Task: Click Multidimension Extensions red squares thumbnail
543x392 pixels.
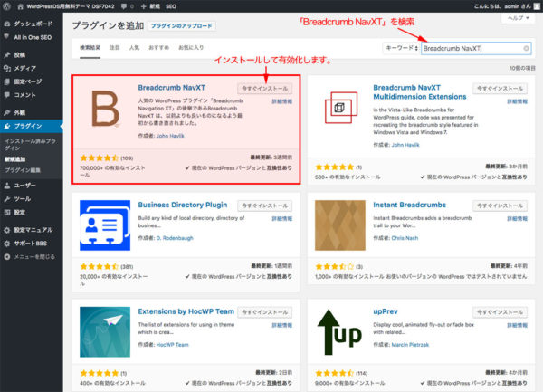Action: [340, 108]
